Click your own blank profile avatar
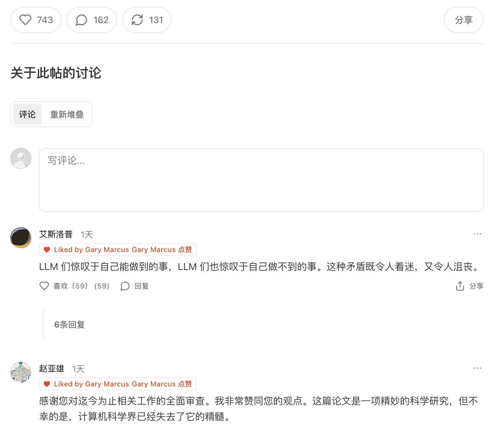 click(x=20, y=158)
